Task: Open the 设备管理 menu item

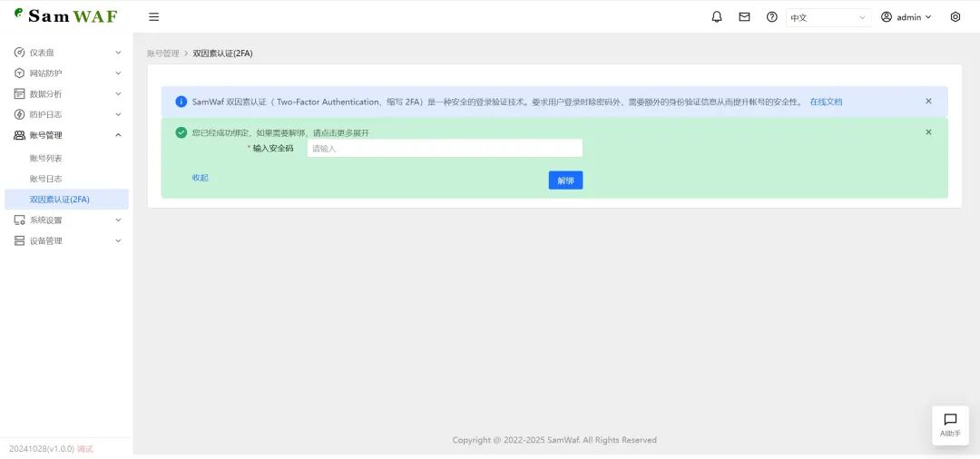Action: (x=66, y=240)
